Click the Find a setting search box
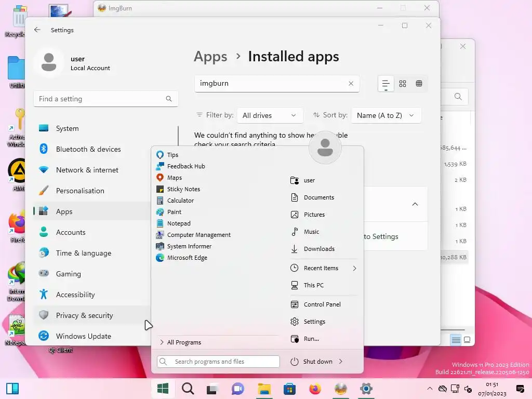The image size is (532, 399). (106, 99)
